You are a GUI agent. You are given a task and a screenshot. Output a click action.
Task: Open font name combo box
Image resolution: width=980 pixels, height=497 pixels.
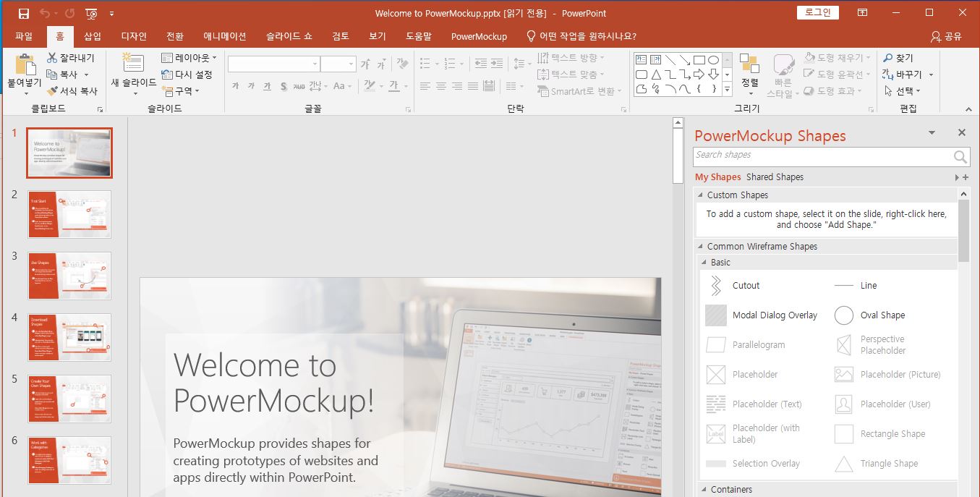[273, 64]
